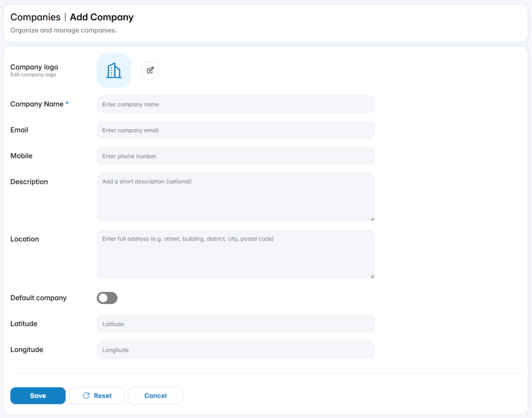Click the 'Description' field label

(x=29, y=182)
